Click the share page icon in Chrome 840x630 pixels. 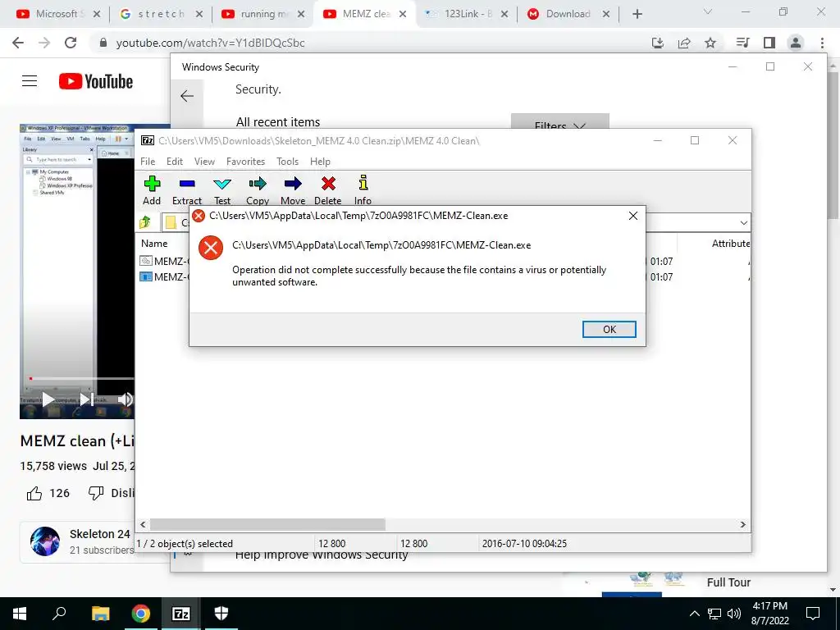[x=684, y=43]
